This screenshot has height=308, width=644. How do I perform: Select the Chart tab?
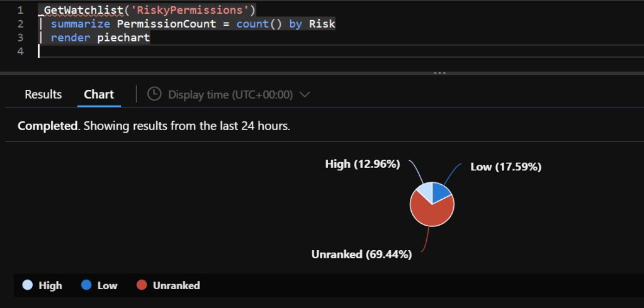click(99, 94)
